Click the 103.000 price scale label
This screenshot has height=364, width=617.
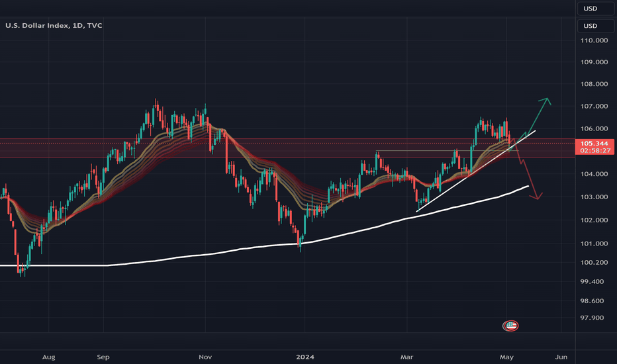point(594,197)
